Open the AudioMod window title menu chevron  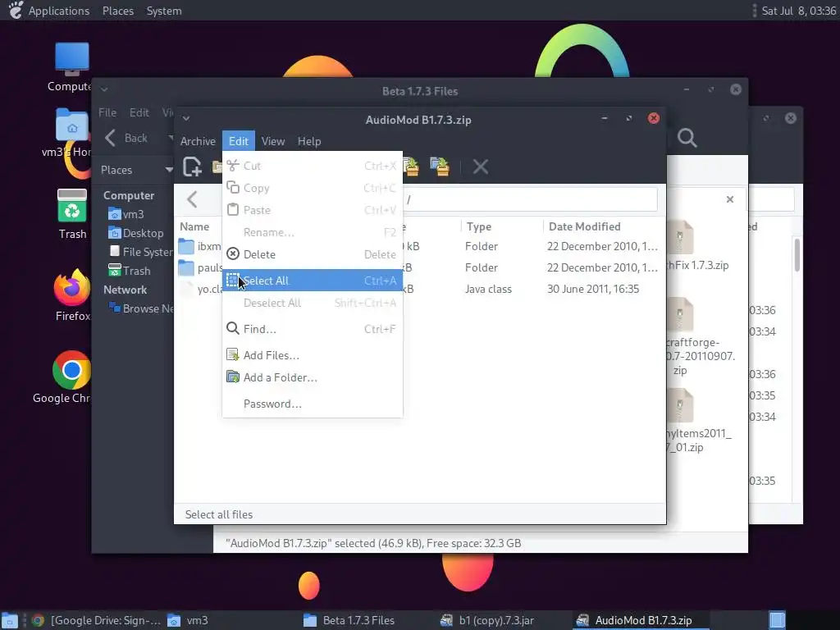pyautogui.click(x=186, y=118)
